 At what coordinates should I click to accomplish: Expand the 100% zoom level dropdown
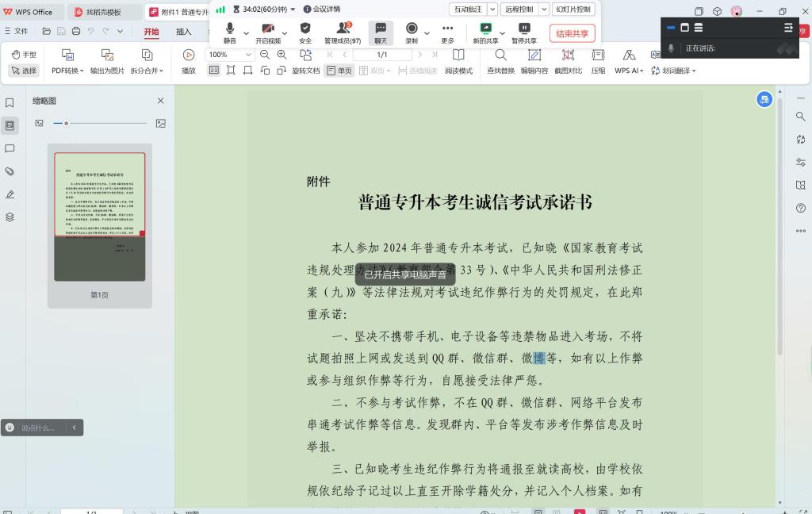pyautogui.click(x=248, y=55)
